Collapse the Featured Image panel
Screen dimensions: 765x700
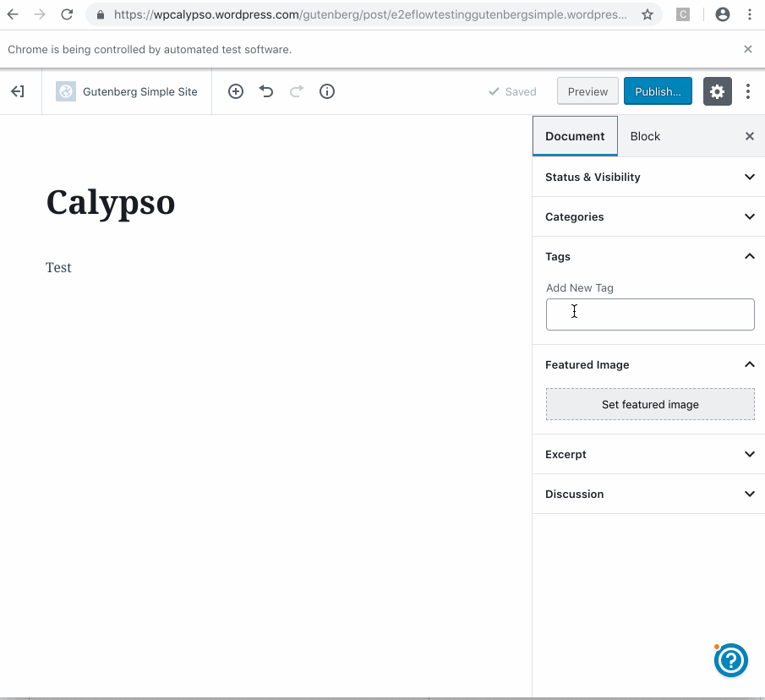click(649, 365)
